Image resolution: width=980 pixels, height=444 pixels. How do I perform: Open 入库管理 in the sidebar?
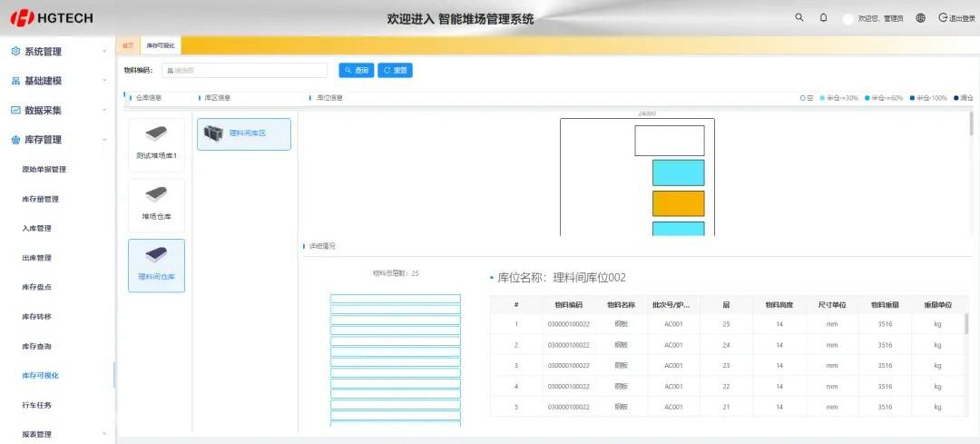37,228
